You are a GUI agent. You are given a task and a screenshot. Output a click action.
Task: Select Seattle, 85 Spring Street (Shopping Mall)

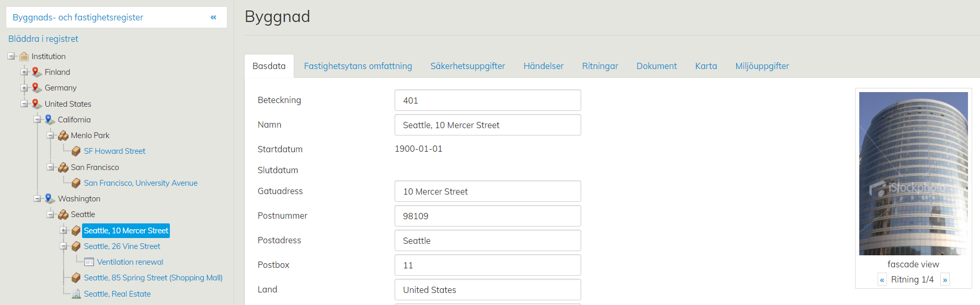pyautogui.click(x=153, y=278)
